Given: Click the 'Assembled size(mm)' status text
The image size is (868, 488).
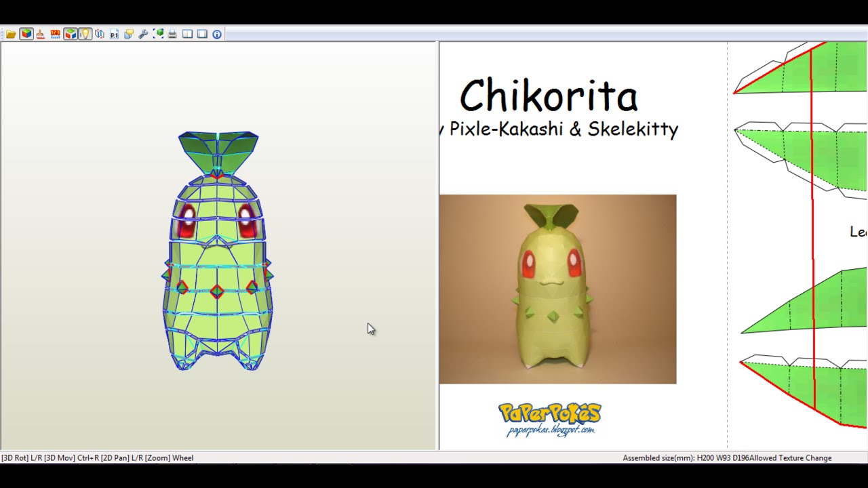Looking at the screenshot, I should point(658,458).
